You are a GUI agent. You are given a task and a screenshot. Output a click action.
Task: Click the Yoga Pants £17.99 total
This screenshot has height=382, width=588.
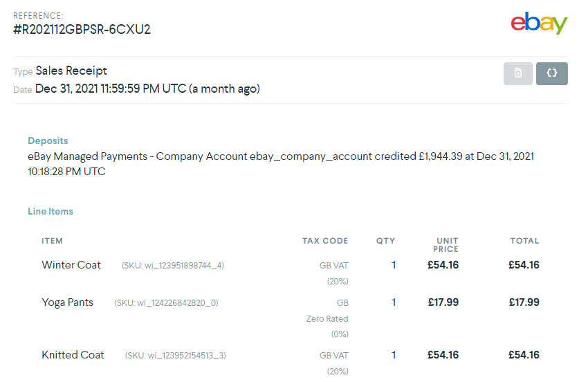tap(524, 302)
